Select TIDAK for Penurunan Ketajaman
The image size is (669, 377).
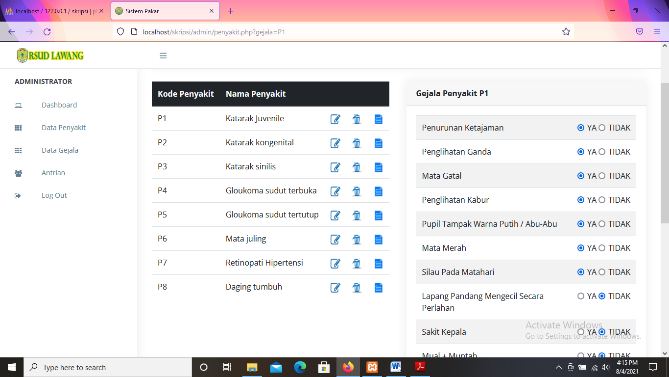coord(602,128)
